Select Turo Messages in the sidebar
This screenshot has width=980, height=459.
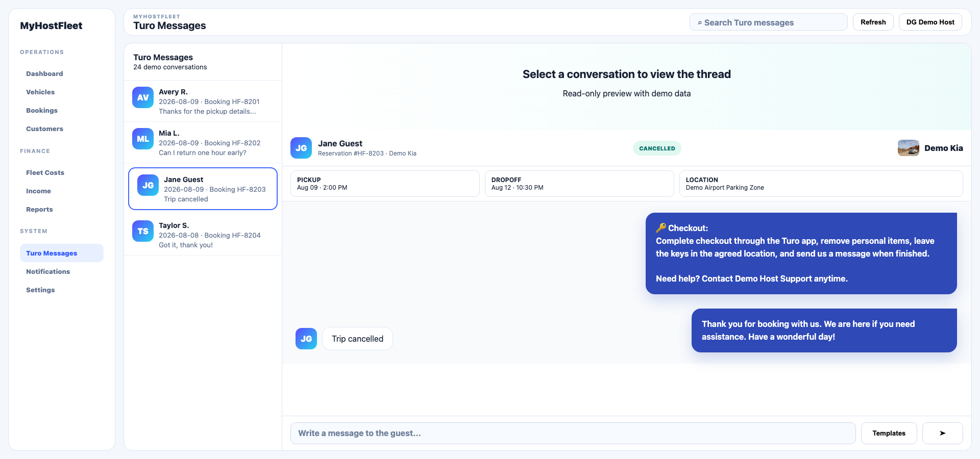click(62, 253)
